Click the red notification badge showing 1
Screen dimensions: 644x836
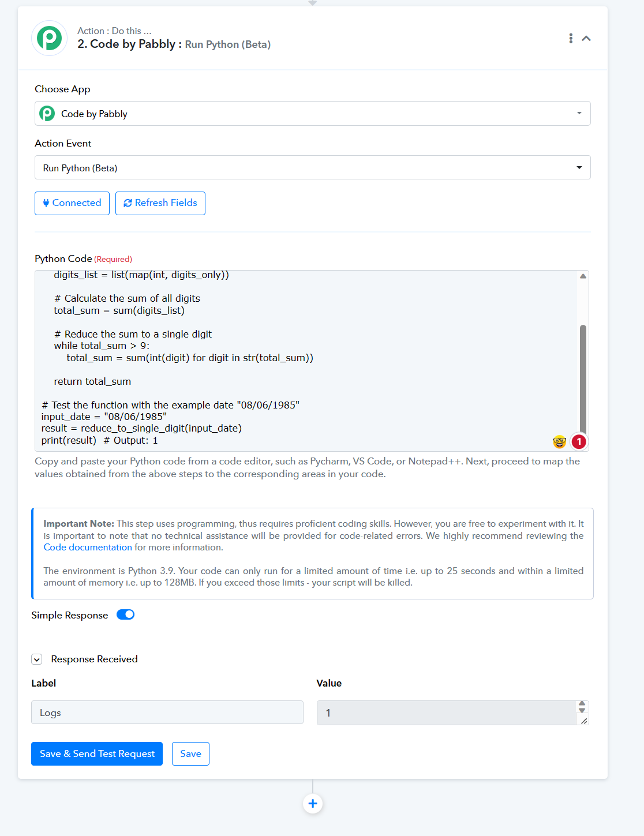click(x=579, y=442)
